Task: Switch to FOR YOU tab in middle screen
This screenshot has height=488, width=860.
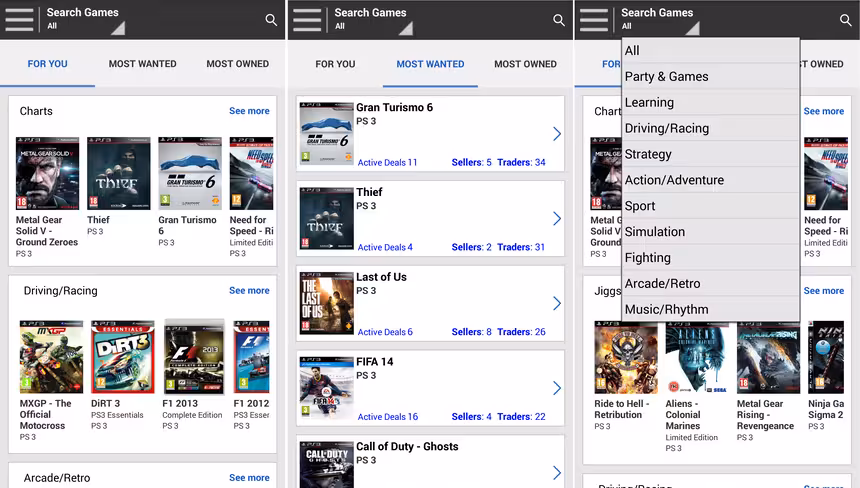Action: pos(335,64)
